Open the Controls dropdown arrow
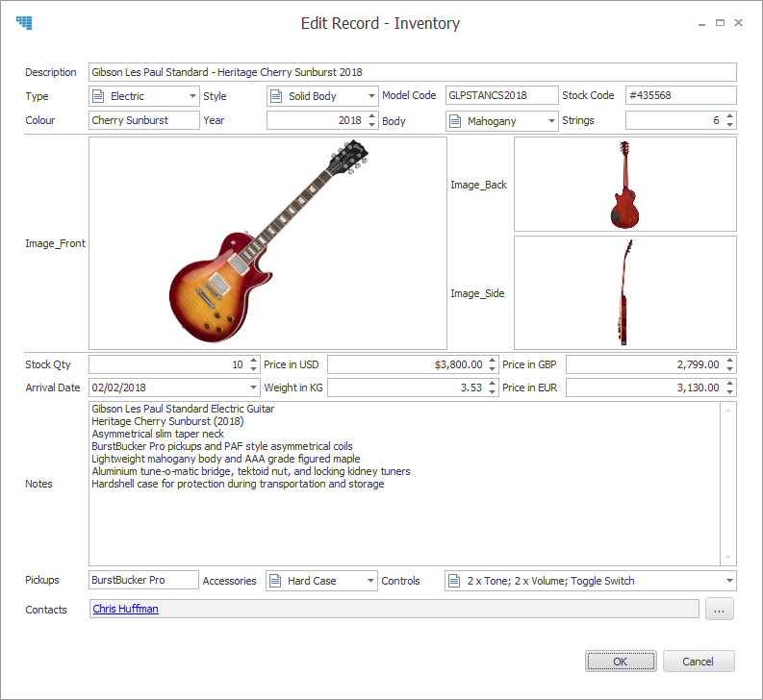This screenshot has width=763, height=700. pos(729,581)
